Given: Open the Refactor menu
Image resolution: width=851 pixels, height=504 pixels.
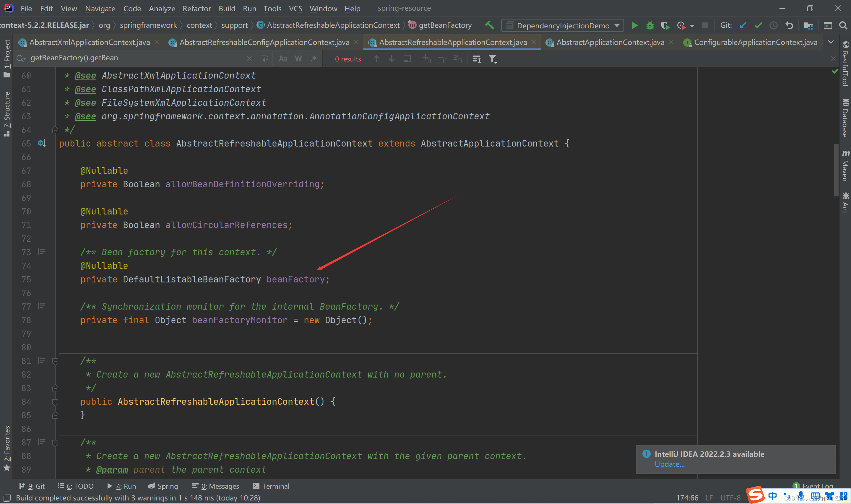Looking at the screenshot, I should (x=196, y=9).
